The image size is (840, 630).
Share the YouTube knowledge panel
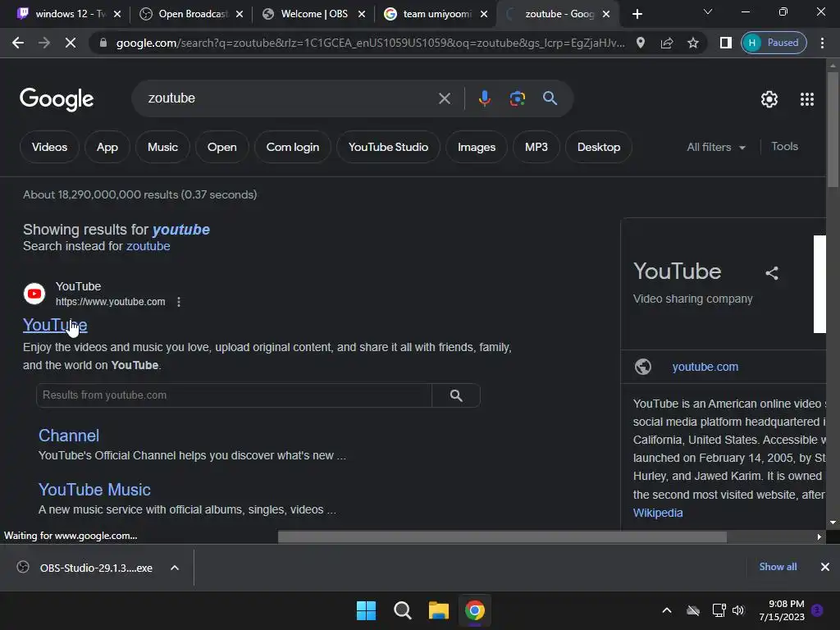click(x=771, y=273)
